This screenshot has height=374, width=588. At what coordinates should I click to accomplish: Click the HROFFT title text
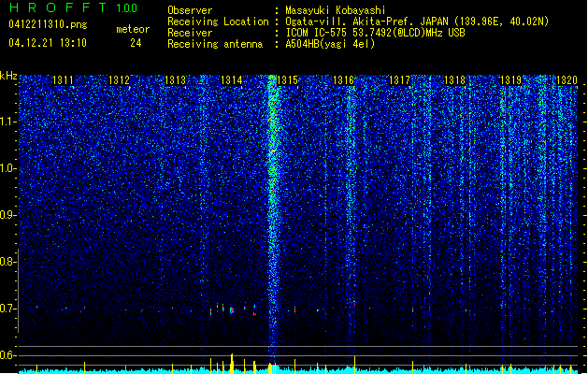pyautogui.click(x=58, y=7)
